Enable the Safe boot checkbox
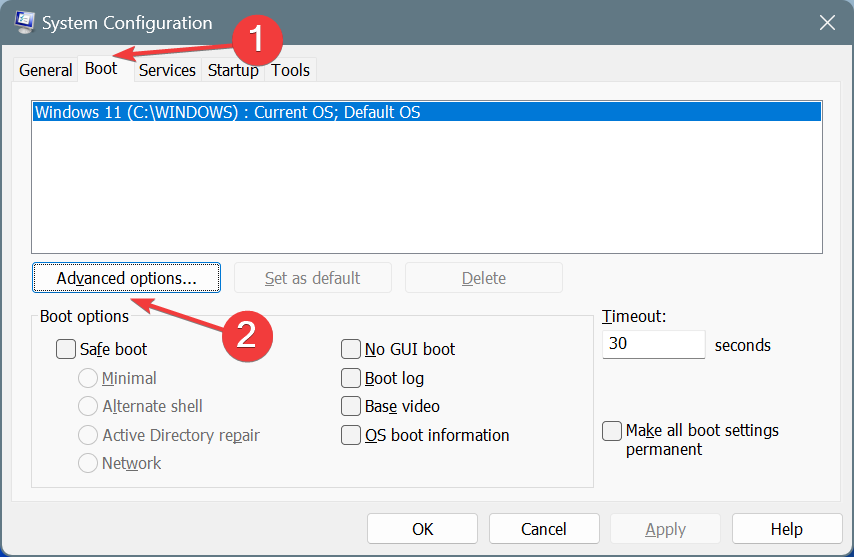This screenshot has height=557, width=854. pyautogui.click(x=66, y=349)
